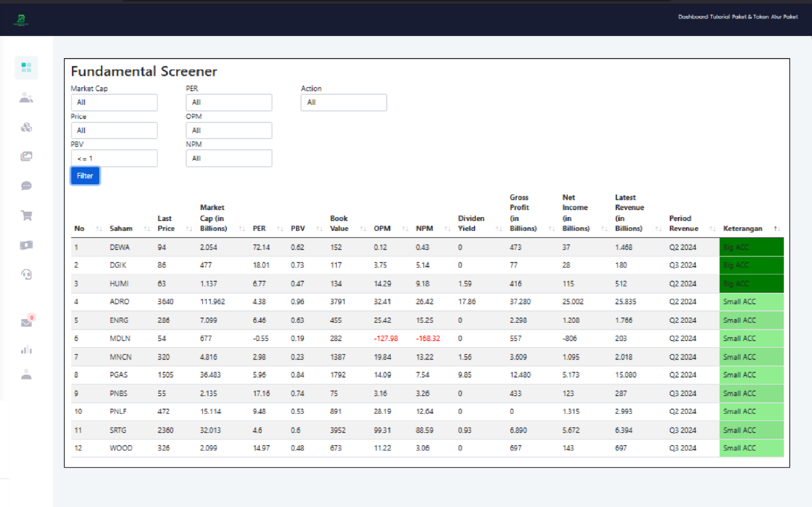The image size is (812, 507).
Task: Open the users group icon in sidebar
Action: [26, 98]
